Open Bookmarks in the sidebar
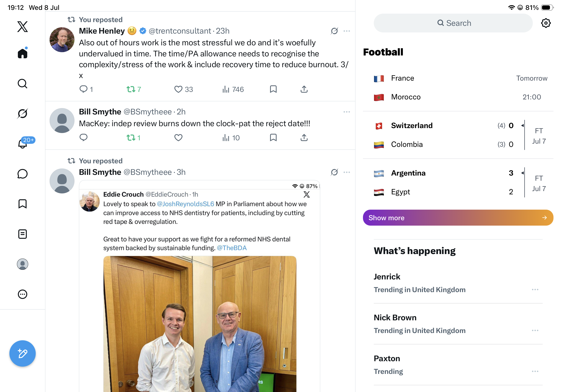The width and height of the screenshot is (561, 392). 23,204
